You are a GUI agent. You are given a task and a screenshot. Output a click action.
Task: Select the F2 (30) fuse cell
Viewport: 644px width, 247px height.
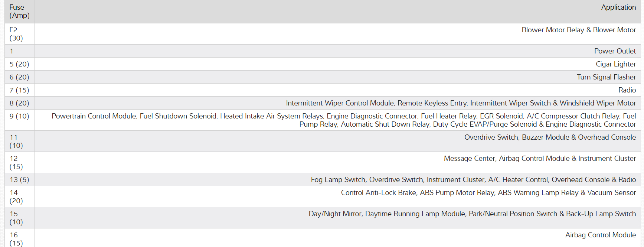(16, 34)
